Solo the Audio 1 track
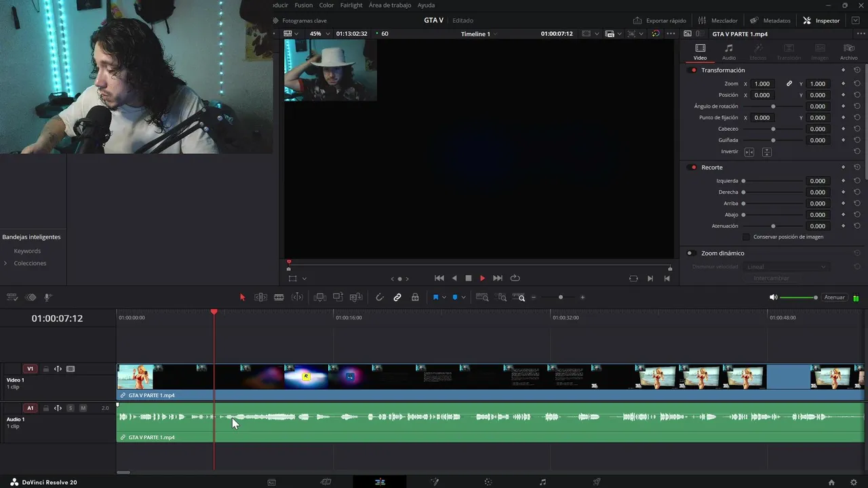This screenshot has height=488, width=868. pyautogui.click(x=71, y=408)
